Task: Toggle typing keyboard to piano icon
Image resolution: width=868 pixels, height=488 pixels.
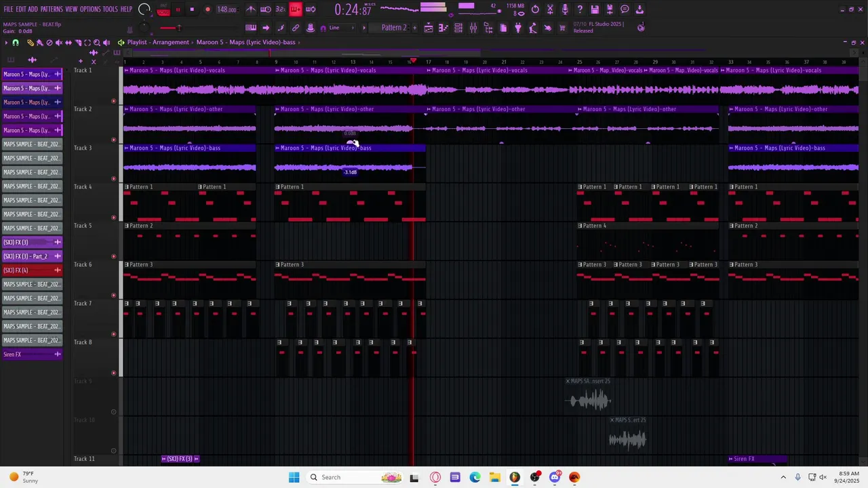Action: (251, 28)
